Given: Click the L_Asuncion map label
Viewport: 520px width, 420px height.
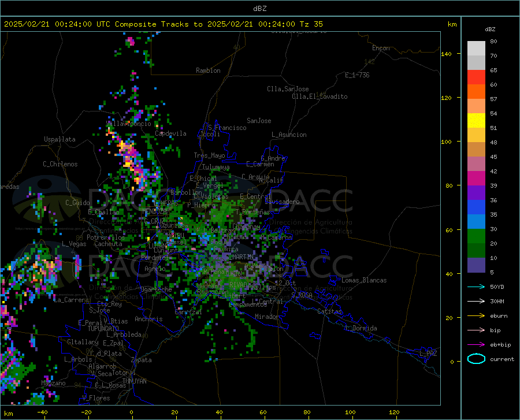Looking at the screenshot, I should (x=289, y=135).
